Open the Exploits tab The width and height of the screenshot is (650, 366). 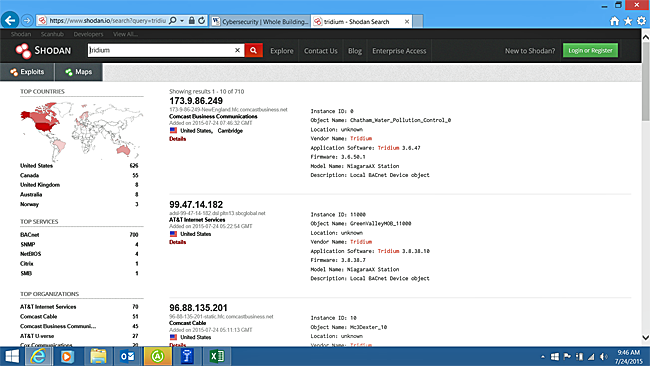[27, 72]
